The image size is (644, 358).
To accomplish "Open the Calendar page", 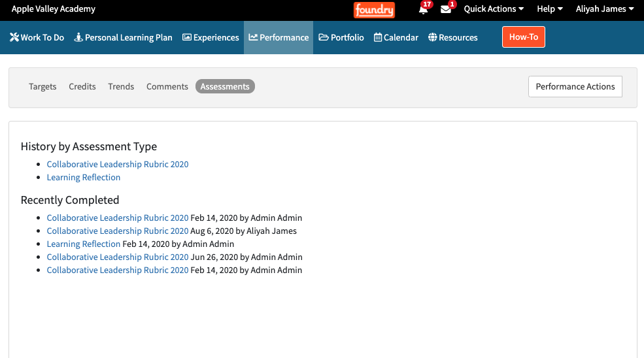I will tap(396, 37).
